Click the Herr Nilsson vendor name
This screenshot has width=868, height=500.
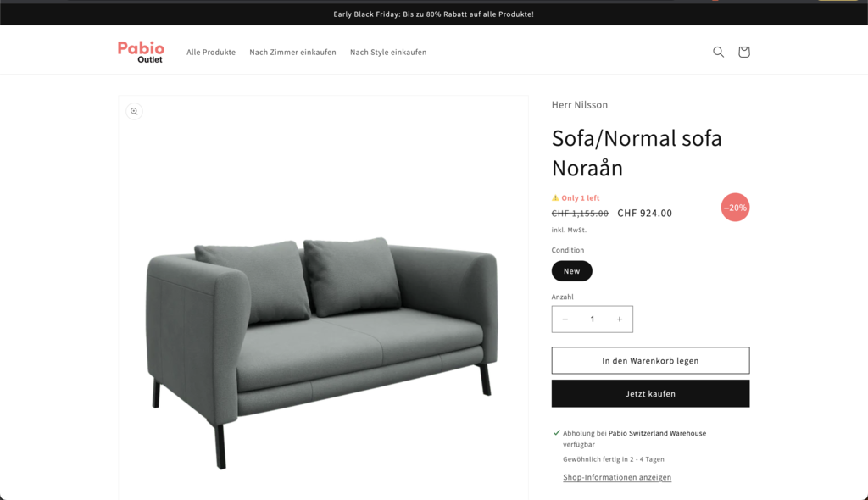click(x=580, y=104)
